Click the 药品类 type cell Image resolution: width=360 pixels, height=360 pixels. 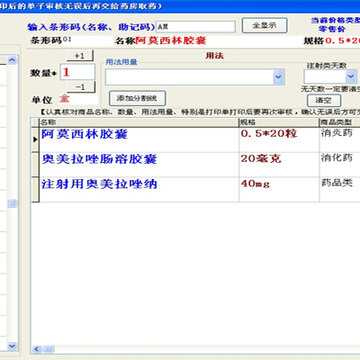[340, 189]
